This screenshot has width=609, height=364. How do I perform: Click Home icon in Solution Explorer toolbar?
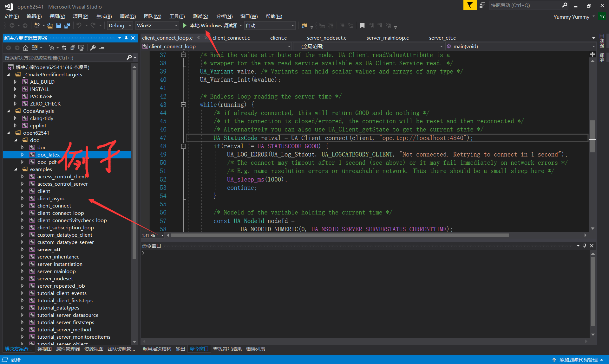(x=26, y=48)
